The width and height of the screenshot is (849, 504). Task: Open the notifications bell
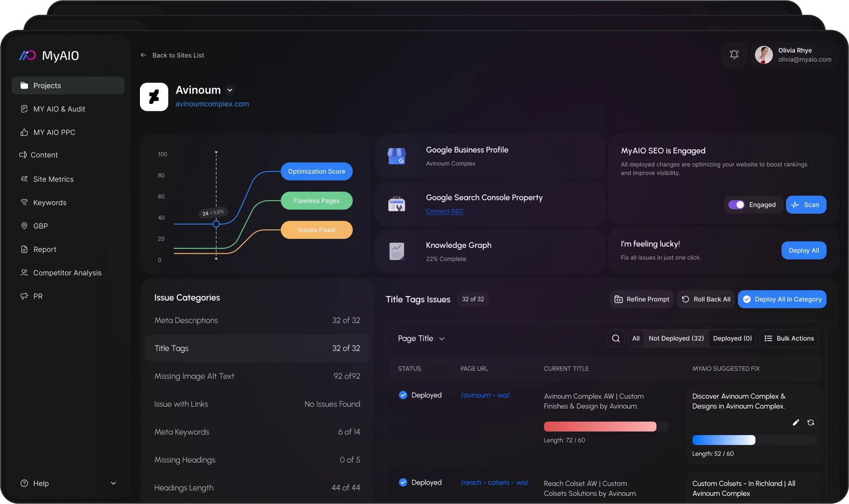(x=734, y=55)
